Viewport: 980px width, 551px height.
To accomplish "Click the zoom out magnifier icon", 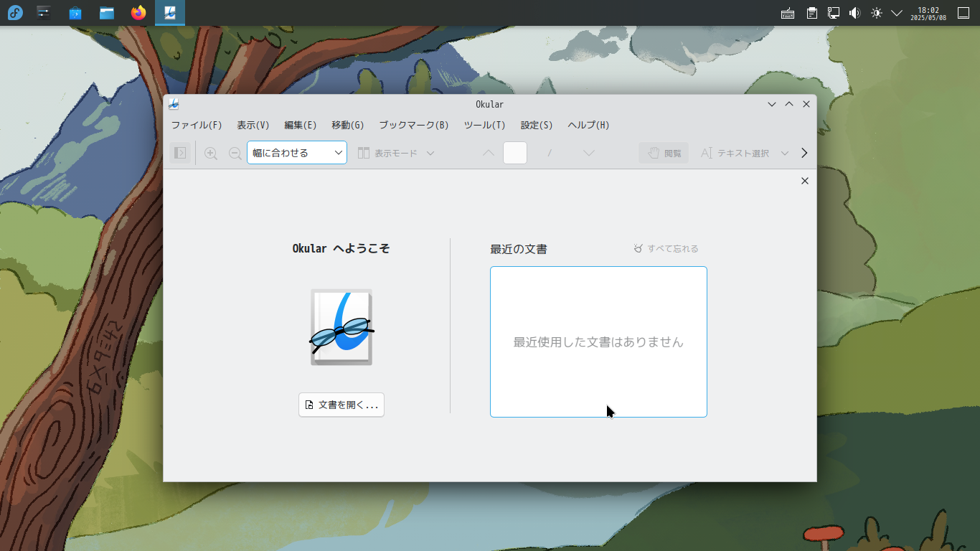I will (235, 153).
